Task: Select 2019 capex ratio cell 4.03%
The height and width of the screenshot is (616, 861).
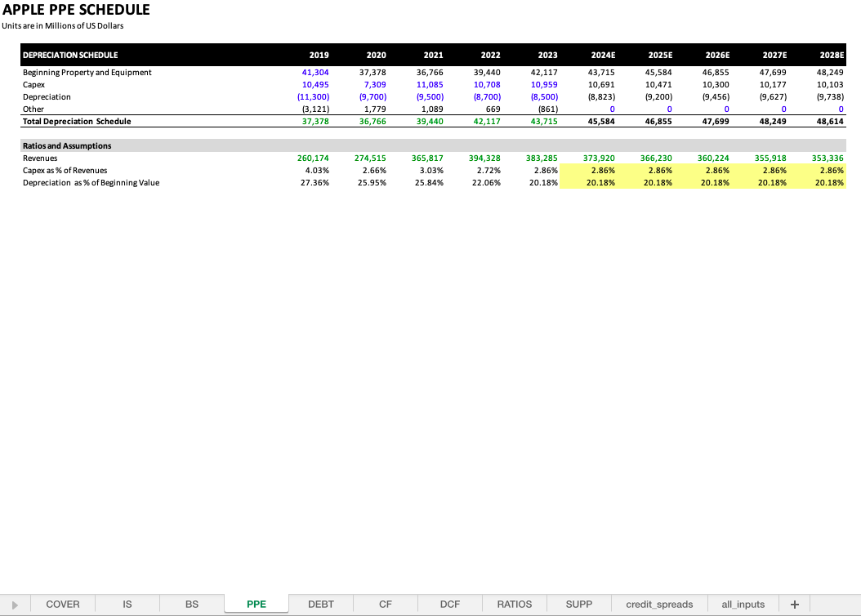Action: pos(317,170)
